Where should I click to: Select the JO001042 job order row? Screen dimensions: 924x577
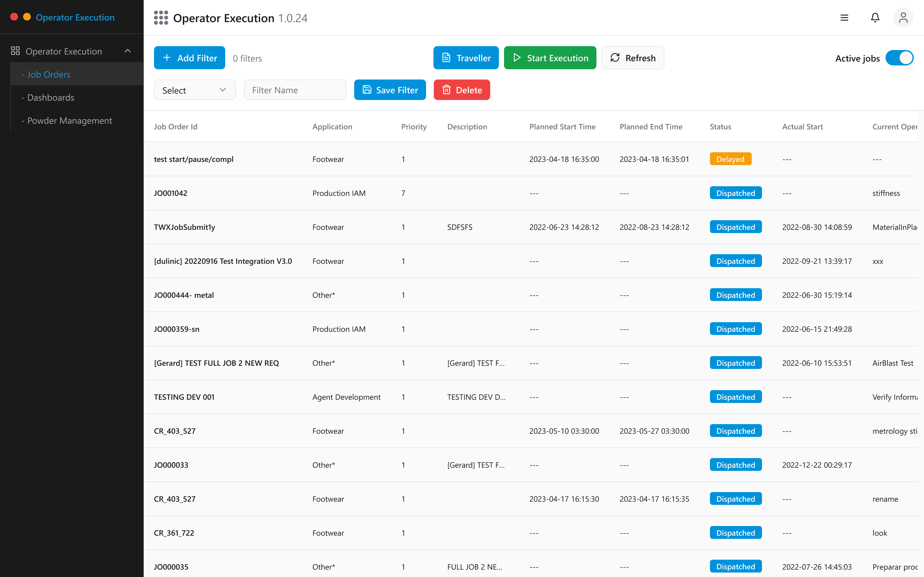click(171, 193)
